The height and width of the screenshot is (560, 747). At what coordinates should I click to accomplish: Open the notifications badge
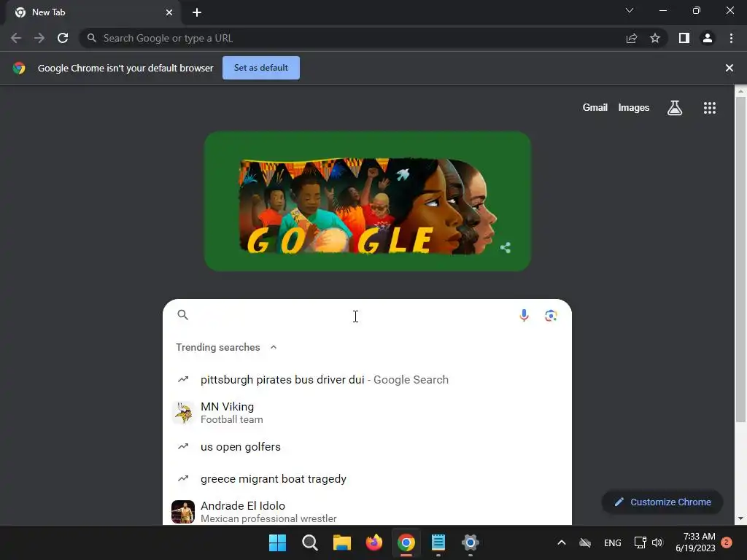coord(727,542)
